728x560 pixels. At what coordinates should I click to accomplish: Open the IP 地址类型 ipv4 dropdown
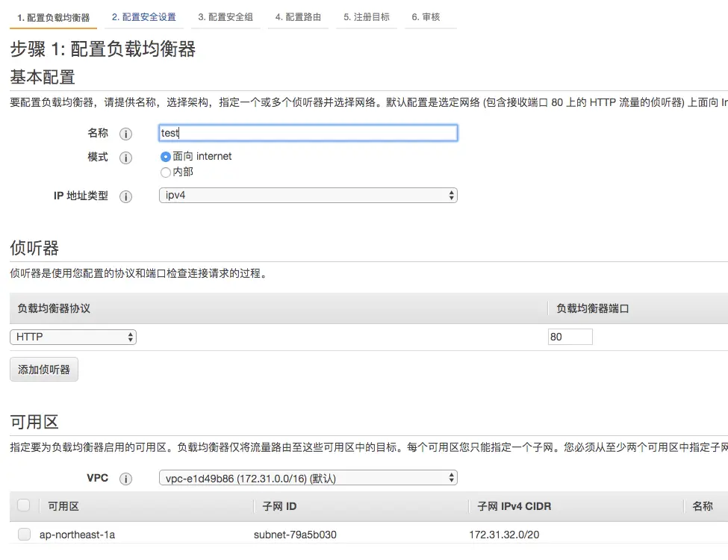point(308,195)
